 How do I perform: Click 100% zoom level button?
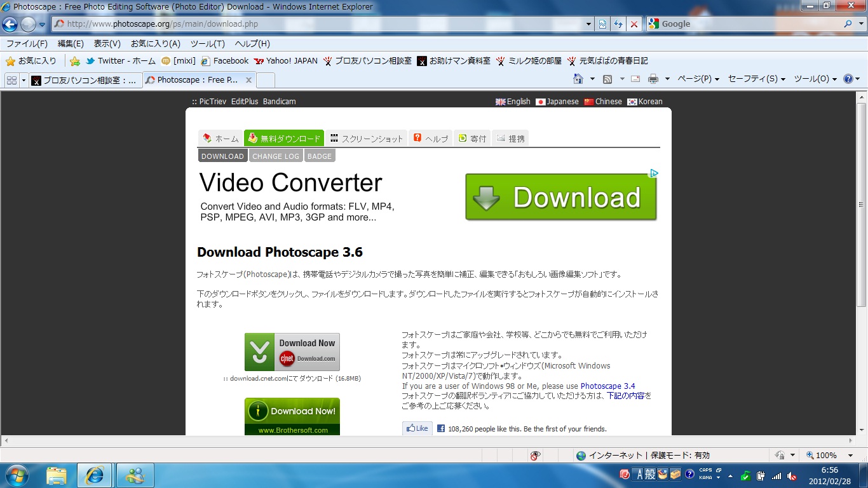pyautogui.click(x=822, y=456)
